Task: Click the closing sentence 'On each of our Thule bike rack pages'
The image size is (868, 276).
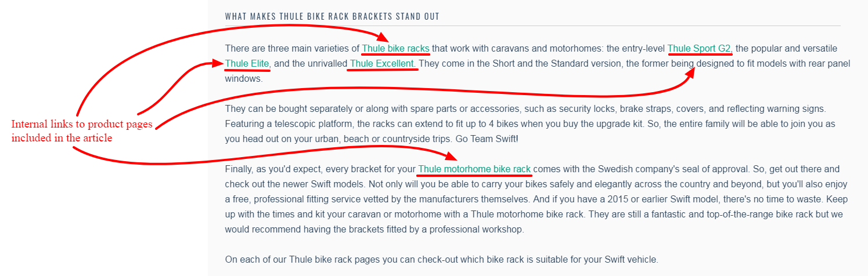Action: pos(442,260)
